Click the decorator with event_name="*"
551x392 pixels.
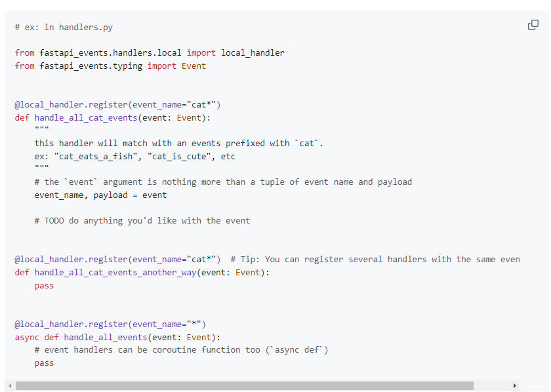(110, 324)
